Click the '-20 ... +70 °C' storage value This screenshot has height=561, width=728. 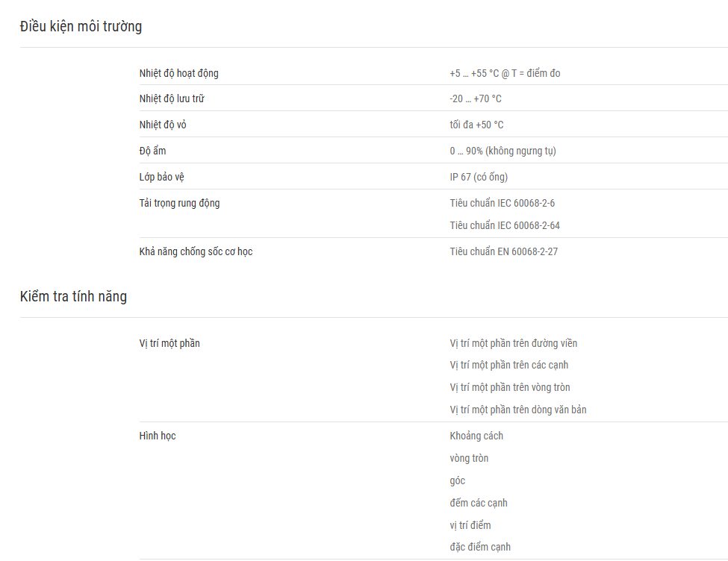point(476,98)
